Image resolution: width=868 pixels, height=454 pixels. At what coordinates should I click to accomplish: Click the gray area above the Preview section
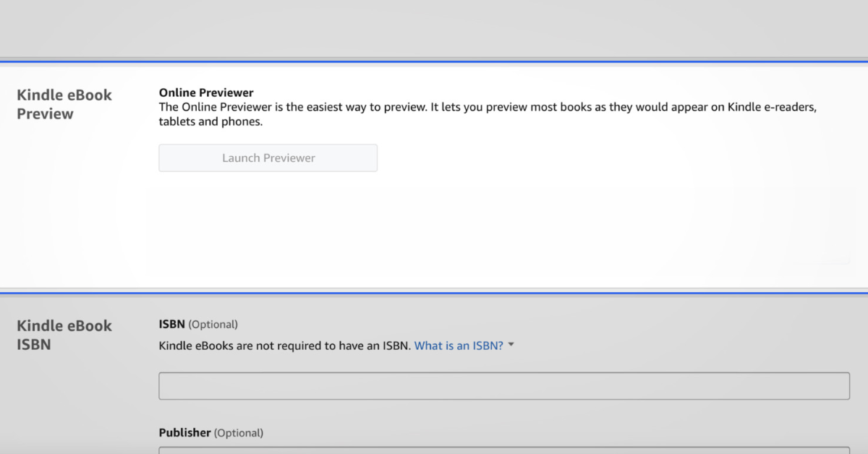coord(434,29)
